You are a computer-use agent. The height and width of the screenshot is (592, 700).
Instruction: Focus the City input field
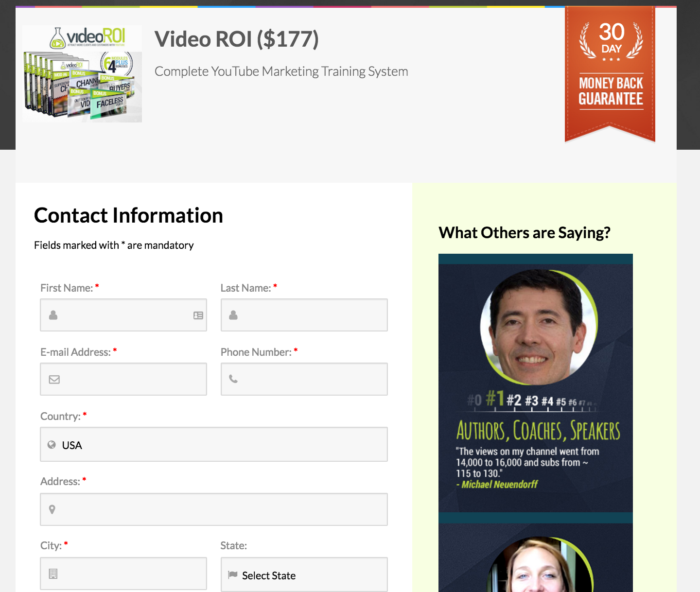[x=123, y=574]
